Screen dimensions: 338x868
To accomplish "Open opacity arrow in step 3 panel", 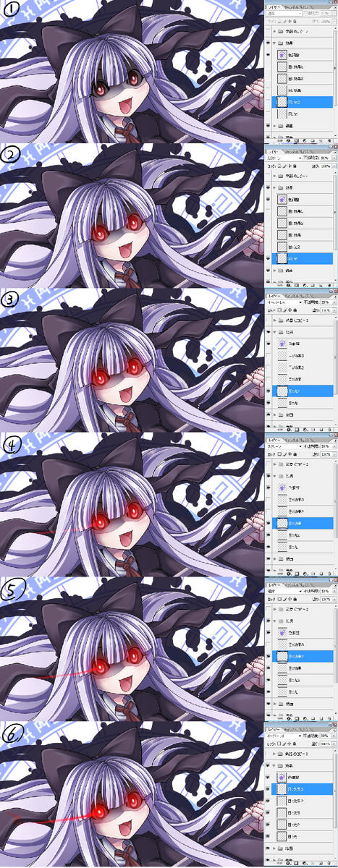I will [x=334, y=302].
